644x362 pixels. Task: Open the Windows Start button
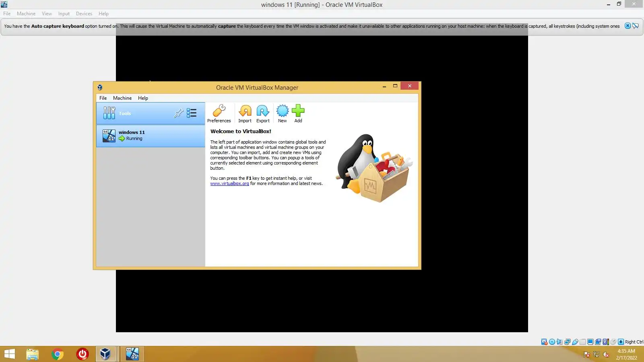coord(9,354)
